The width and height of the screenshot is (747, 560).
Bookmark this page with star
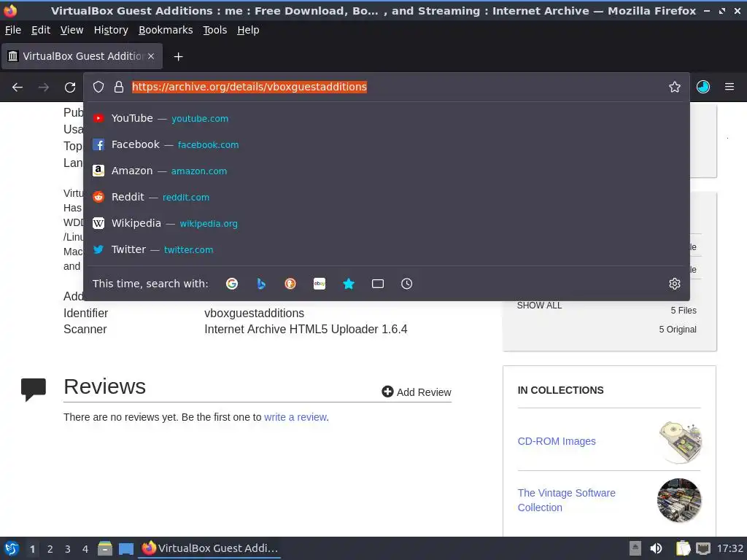click(675, 87)
